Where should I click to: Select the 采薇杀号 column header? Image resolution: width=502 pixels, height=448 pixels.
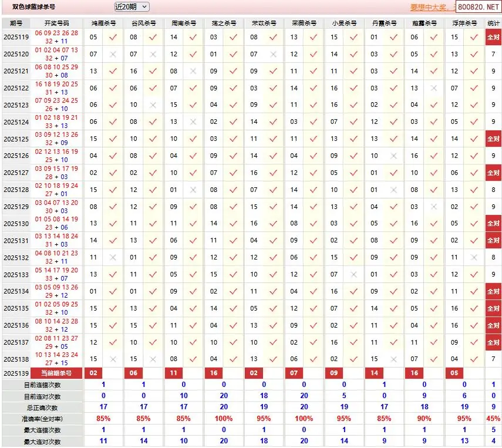click(304, 23)
